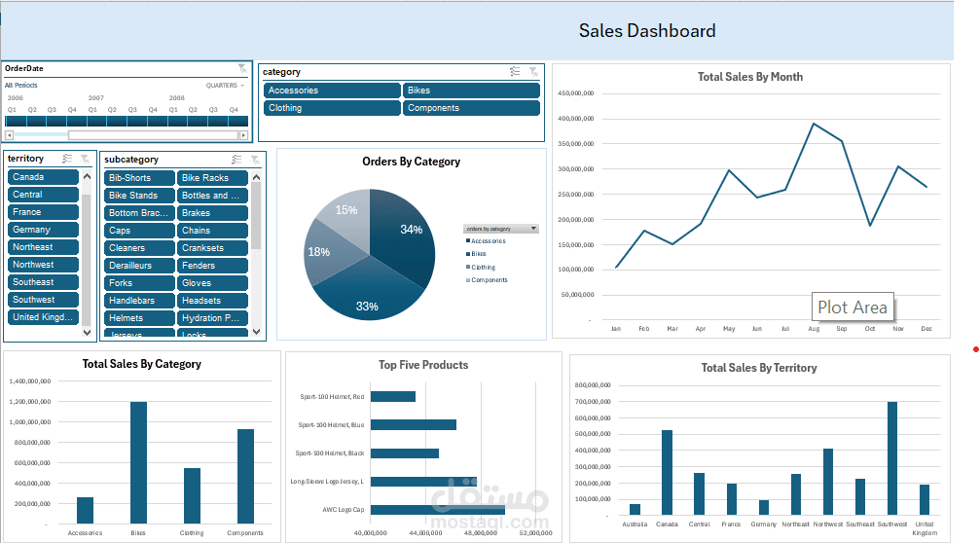Select Southeast territory button

(x=43, y=282)
